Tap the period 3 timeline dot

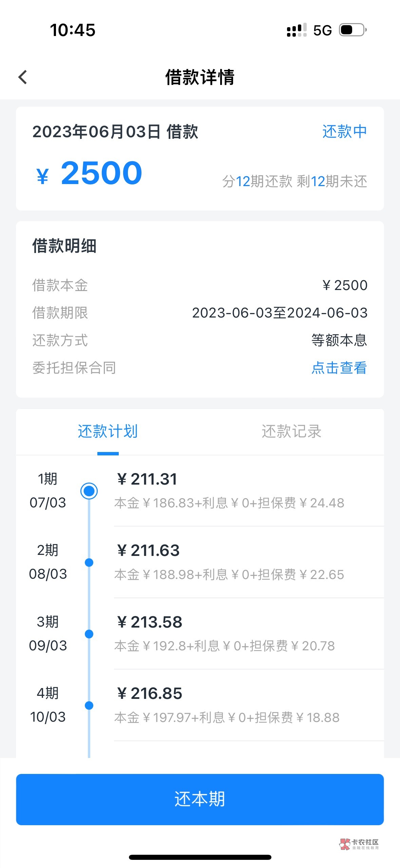(x=89, y=634)
